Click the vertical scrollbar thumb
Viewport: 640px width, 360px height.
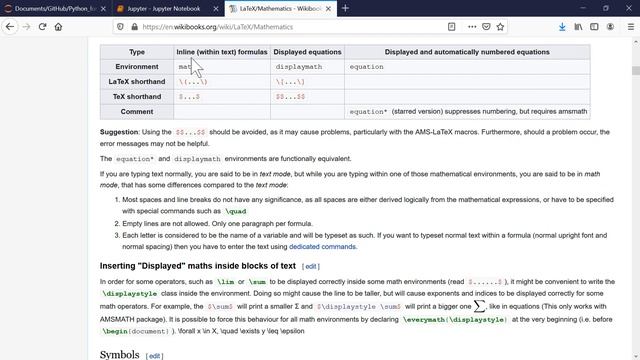point(636,71)
